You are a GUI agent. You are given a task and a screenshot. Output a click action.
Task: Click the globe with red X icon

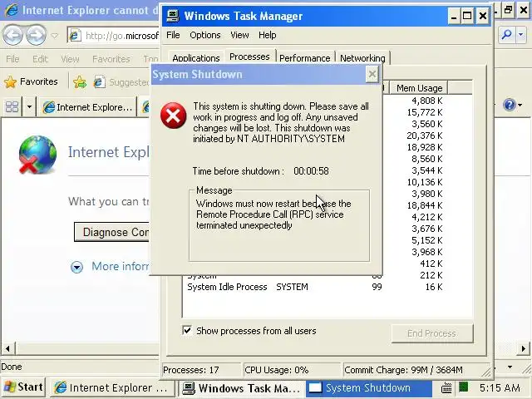pyautogui.click(x=37, y=155)
